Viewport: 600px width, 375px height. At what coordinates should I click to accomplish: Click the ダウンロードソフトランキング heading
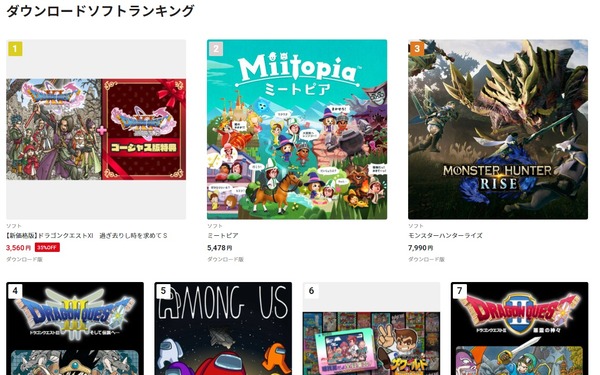coord(100,11)
